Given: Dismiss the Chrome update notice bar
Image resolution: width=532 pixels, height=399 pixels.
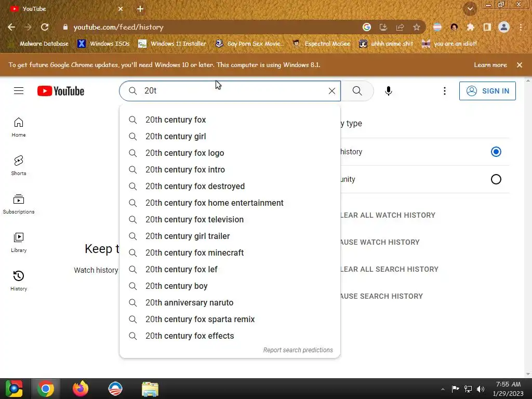Looking at the screenshot, I should [520, 65].
